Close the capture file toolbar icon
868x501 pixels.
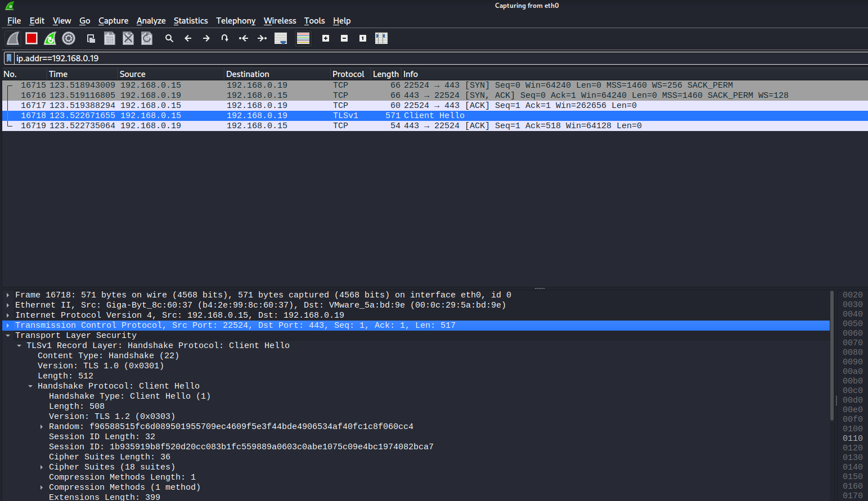(128, 38)
